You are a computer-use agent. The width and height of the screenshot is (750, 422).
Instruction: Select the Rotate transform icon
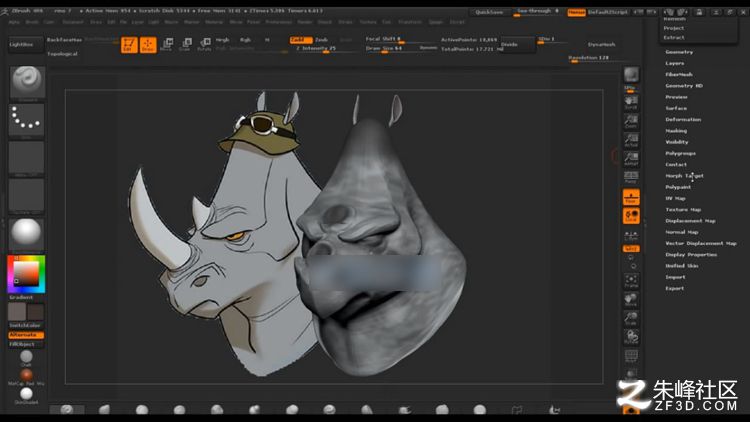point(205,44)
